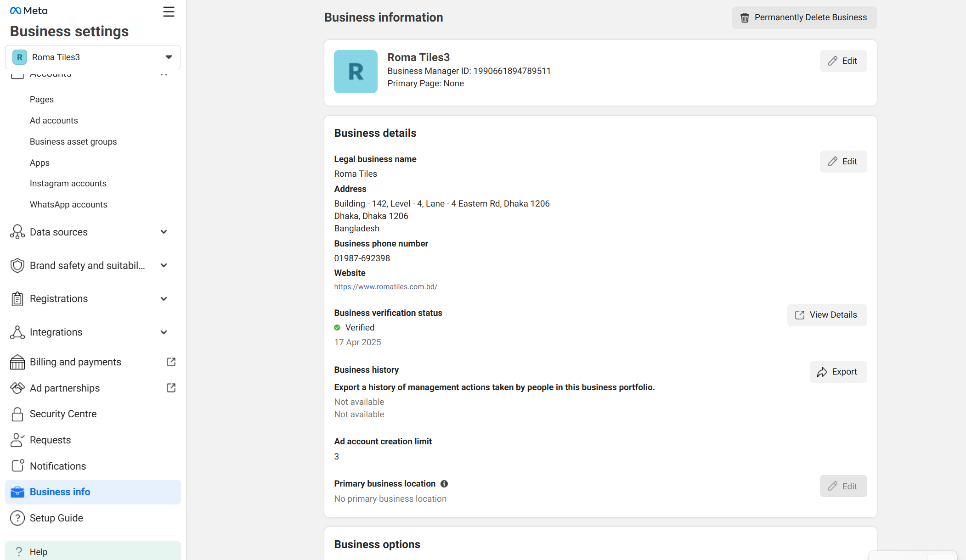The height and width of the screenshot is (560, 966).
Task: Click the green Verified status icon
Action: click(337, 328)
